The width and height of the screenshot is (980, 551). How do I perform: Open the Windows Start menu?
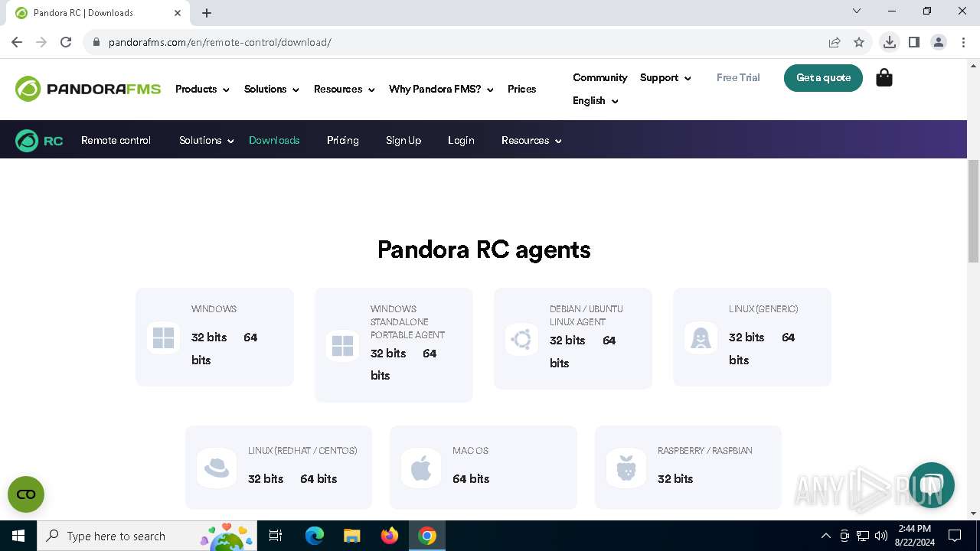point(18,536)
